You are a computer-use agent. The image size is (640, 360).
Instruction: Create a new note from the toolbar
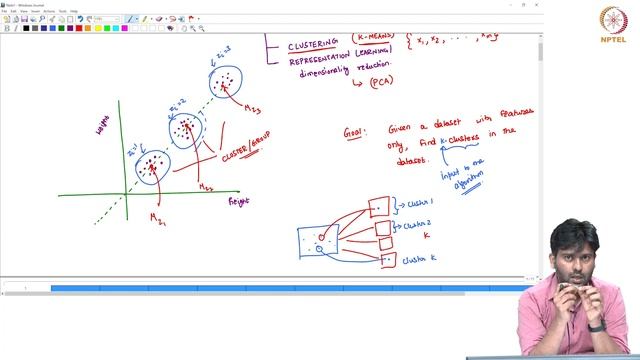click(x=7, y=19)
